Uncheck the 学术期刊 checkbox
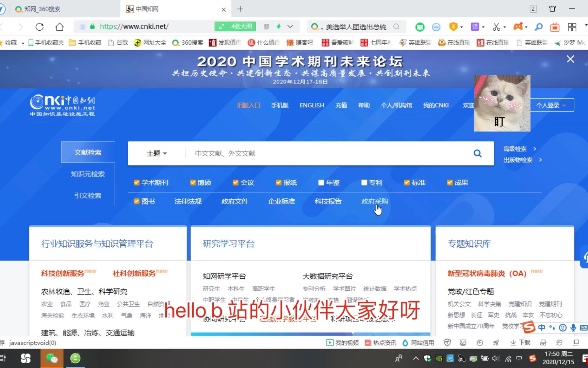Screen dimensions: 588x368 (136, 183)
